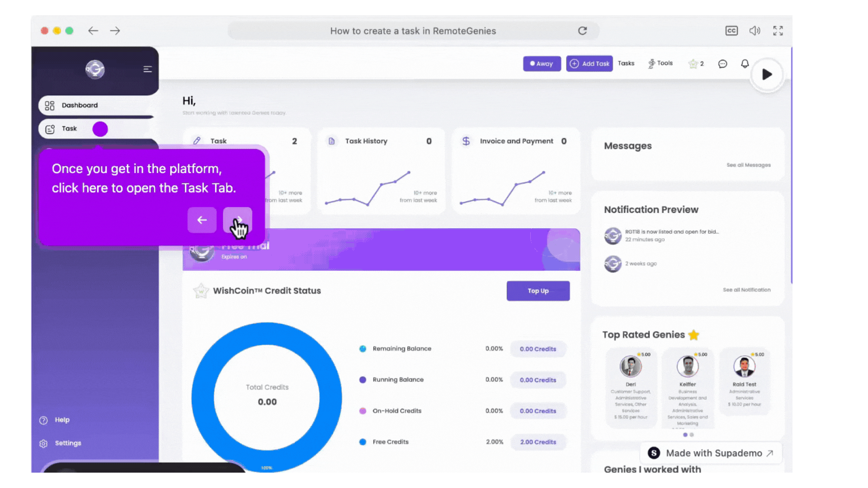Click See all Notification link
Viewport: 868px width, 488px height.
click(746, 290)
